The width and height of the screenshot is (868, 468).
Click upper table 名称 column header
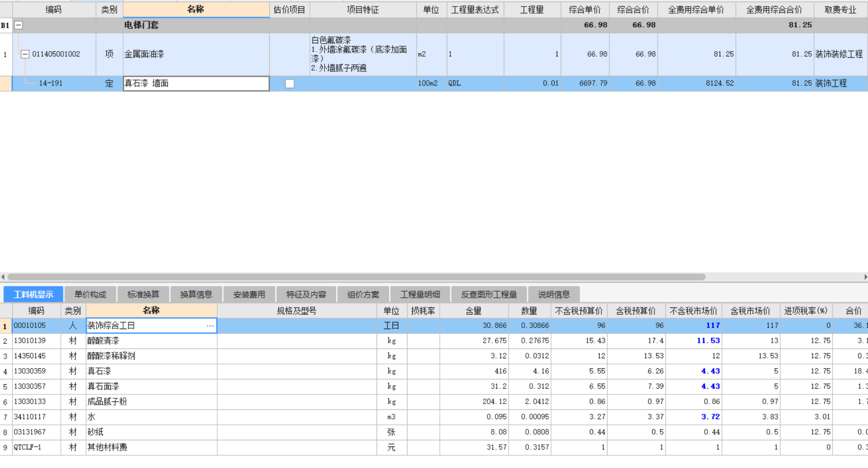tap(196, 10)
